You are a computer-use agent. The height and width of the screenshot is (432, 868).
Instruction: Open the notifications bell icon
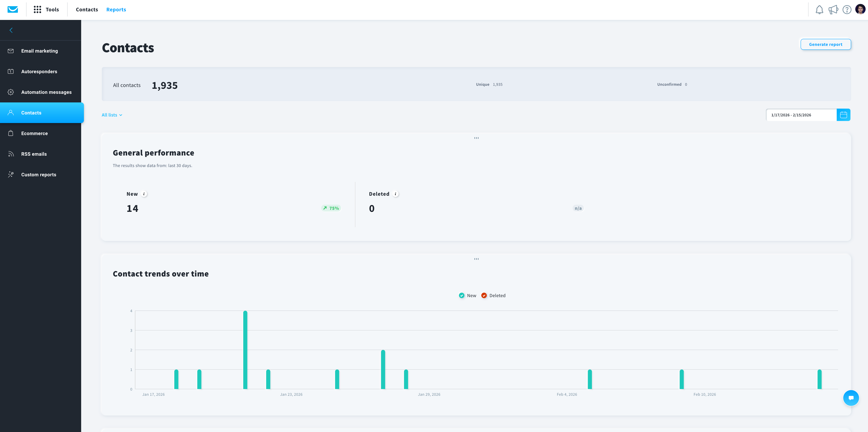pyautogui.click(x=819, y=10)
